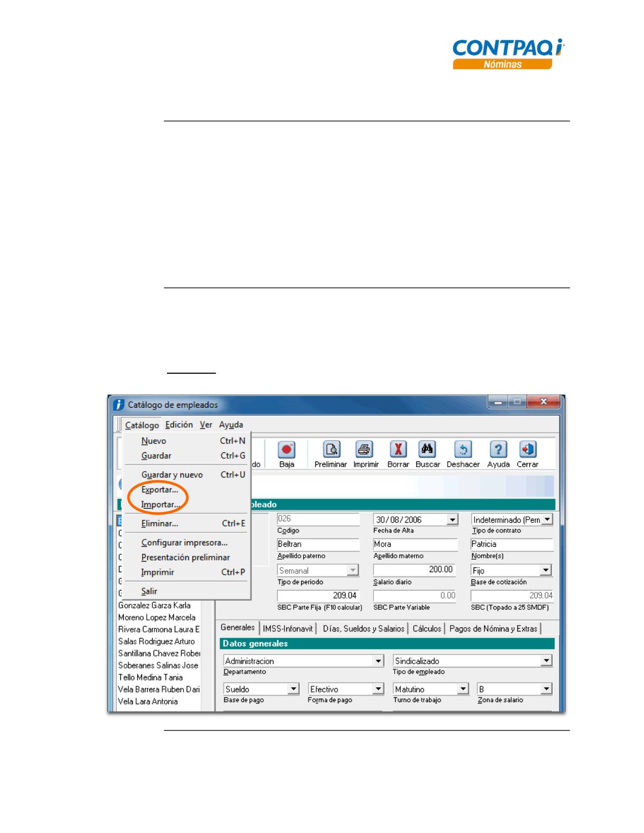Choose Importar... from the menu
644x833 pixels.
(187, 505)
